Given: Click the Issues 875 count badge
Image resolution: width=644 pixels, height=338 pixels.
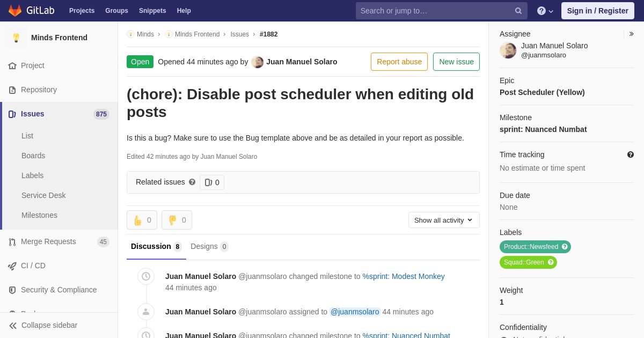Looking at the screenshot, I should pyautogui.click(x=101, y=114).
